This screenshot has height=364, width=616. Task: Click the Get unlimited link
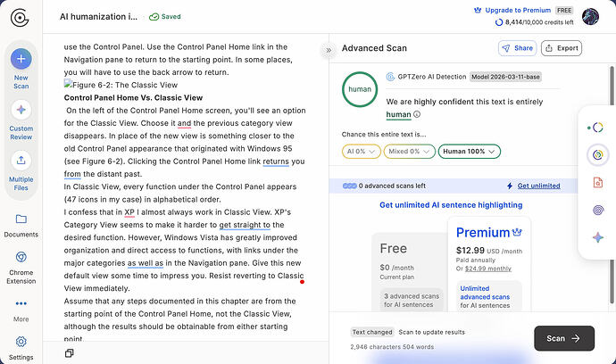click(x=538, y=186)
